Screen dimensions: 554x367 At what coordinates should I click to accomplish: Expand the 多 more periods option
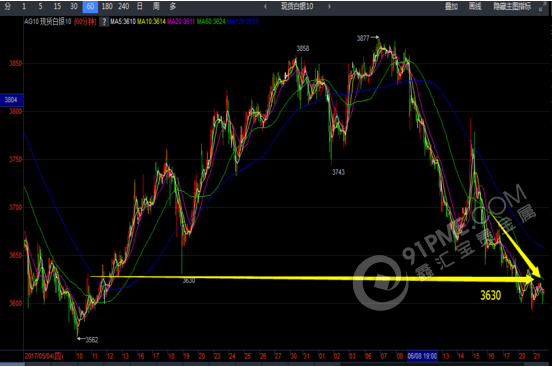click(172, 6)
